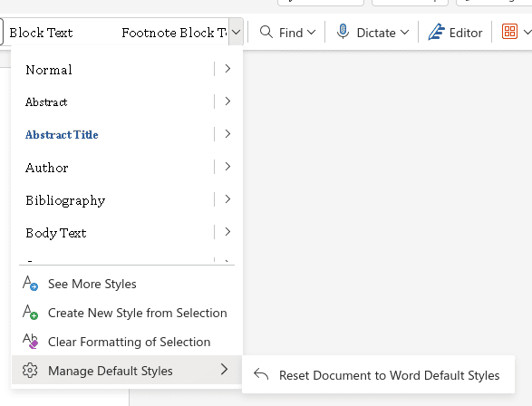Apply the Abstract style
Screen dimensions: 532x406
click(x=46, y=102)
